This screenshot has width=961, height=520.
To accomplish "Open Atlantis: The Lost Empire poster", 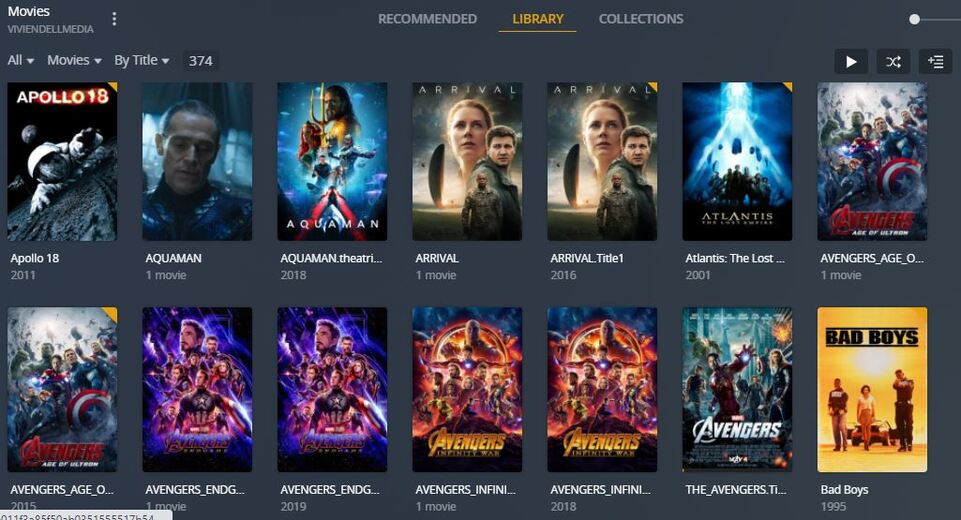I will pyautogui.click(x=737, y=161).
